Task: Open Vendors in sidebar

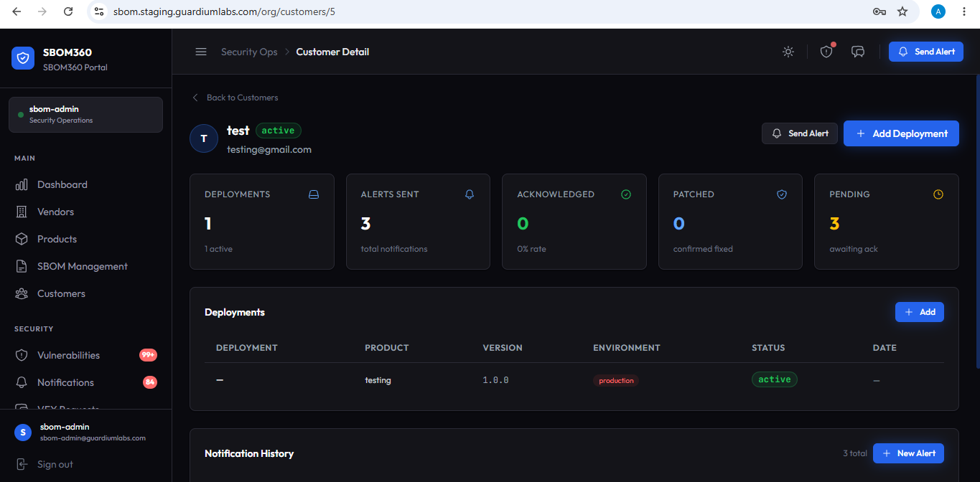Action: (85, 212)
